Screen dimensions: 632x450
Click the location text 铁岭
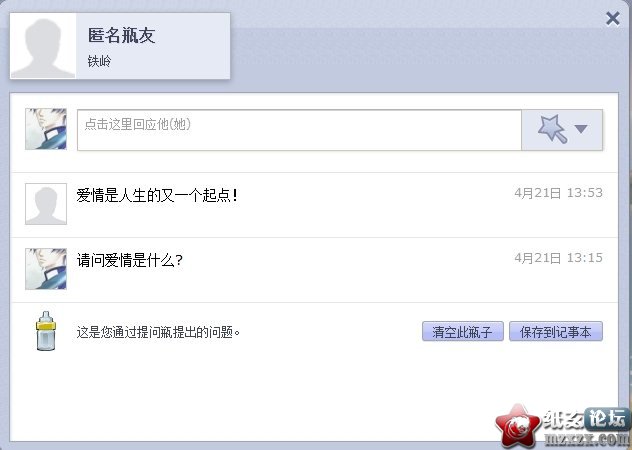(99, 61)
